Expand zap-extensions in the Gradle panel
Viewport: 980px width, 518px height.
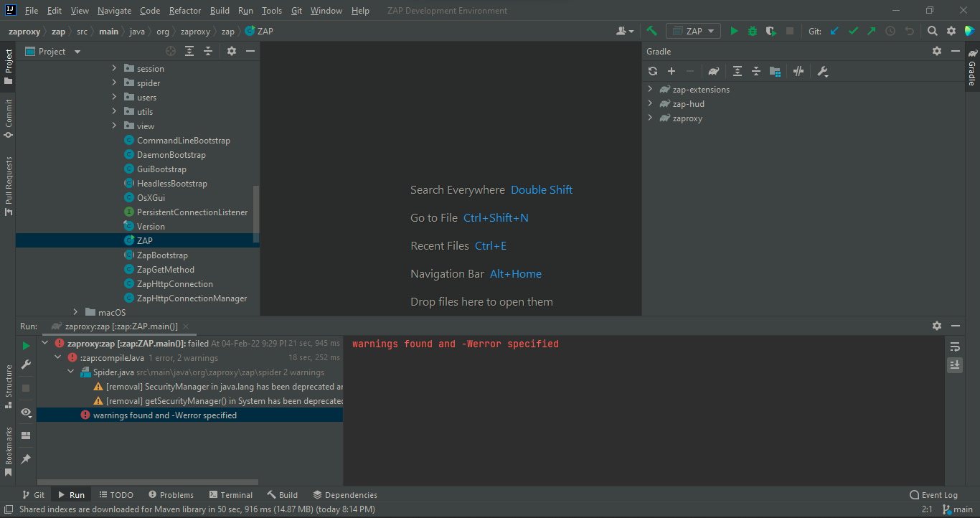[650, 89]
